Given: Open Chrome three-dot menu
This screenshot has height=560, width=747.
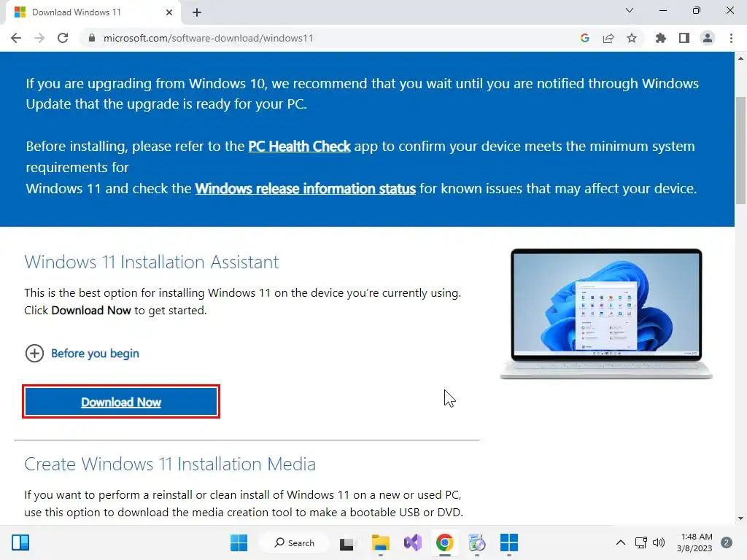Looking at the screenshot, I should coord(731,38).
